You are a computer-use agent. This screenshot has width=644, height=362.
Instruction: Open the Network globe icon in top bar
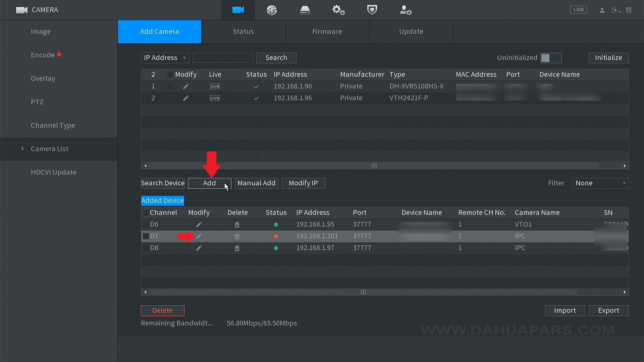pyautogui.click(x=272, y=10)
